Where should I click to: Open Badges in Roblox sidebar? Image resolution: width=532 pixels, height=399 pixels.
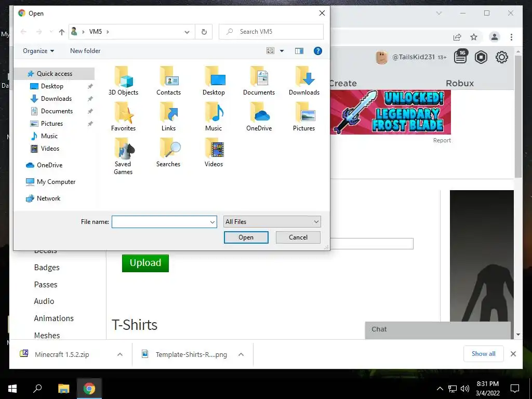(x=47, y=268)
